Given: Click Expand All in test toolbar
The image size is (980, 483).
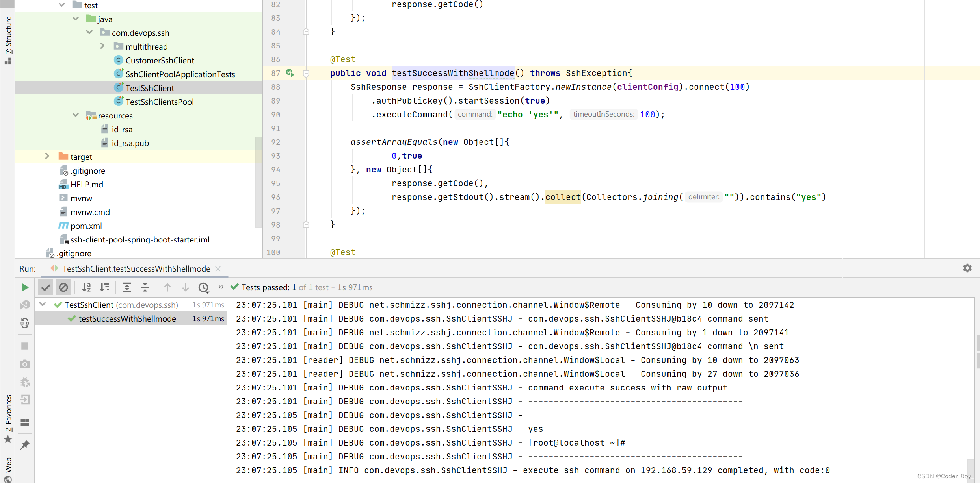Looking at the screenshot, I should (126, 287).
